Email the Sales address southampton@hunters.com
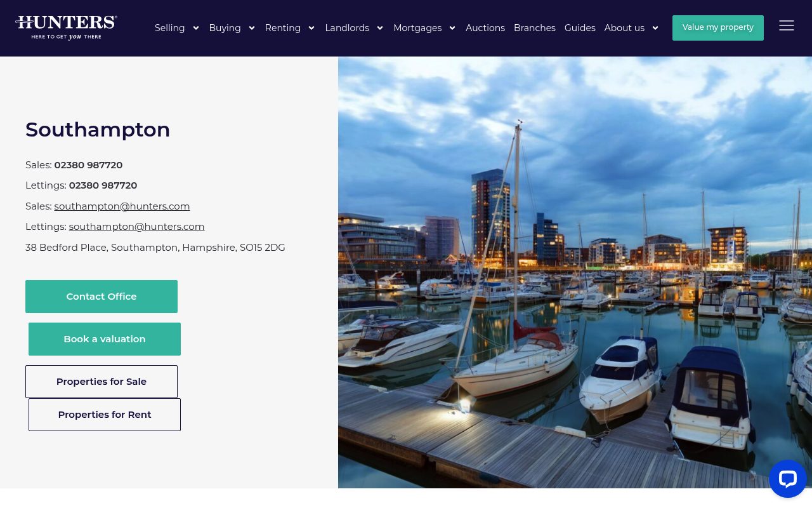 click(122, 206)
